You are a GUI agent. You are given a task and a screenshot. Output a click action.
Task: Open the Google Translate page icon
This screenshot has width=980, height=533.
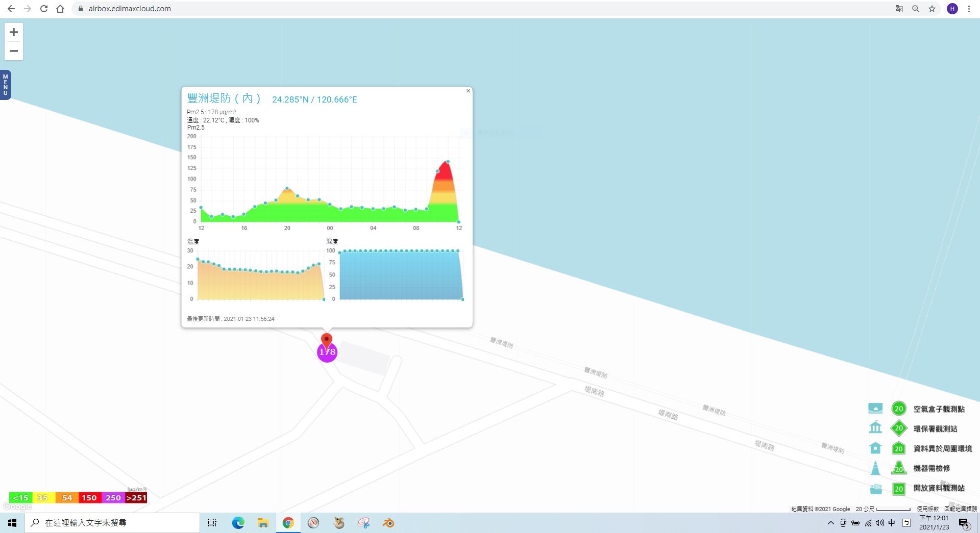coord(899,9)
